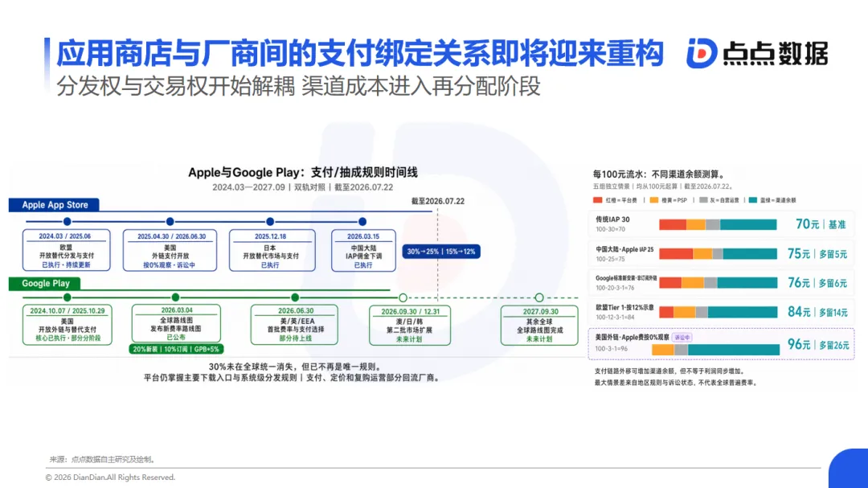Screen dimensions: 868x488
Task: Open the 2025.04.30 / 2026.06.30 美国 card
Action: point(170,250)
